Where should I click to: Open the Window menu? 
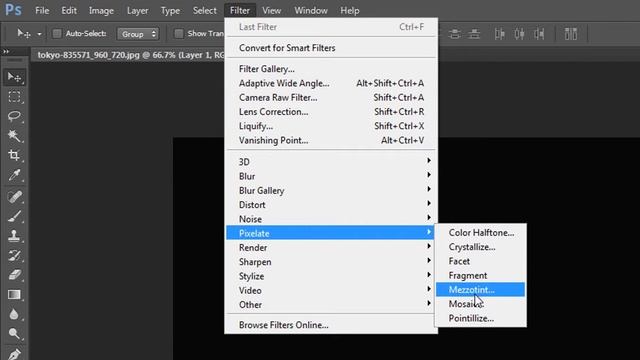point(311,11)
